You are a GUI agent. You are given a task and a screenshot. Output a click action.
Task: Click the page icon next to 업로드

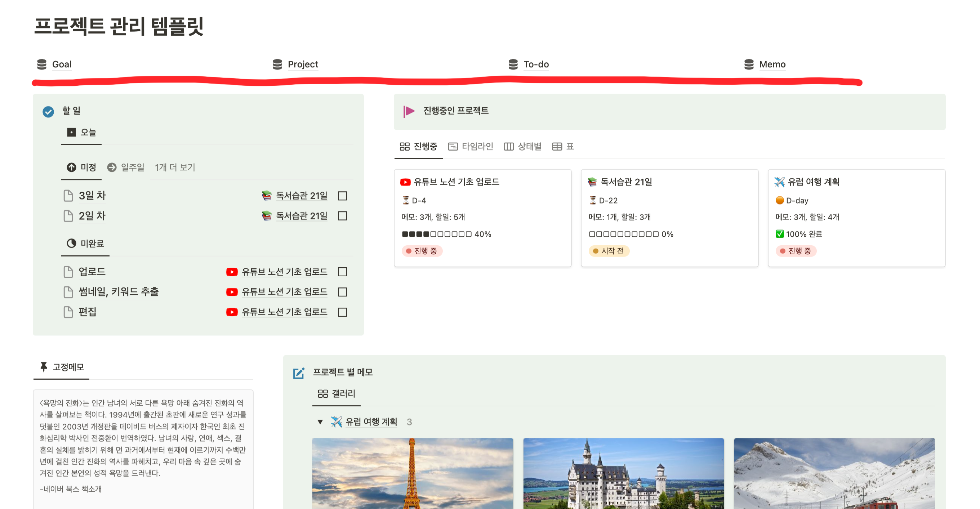68,272
